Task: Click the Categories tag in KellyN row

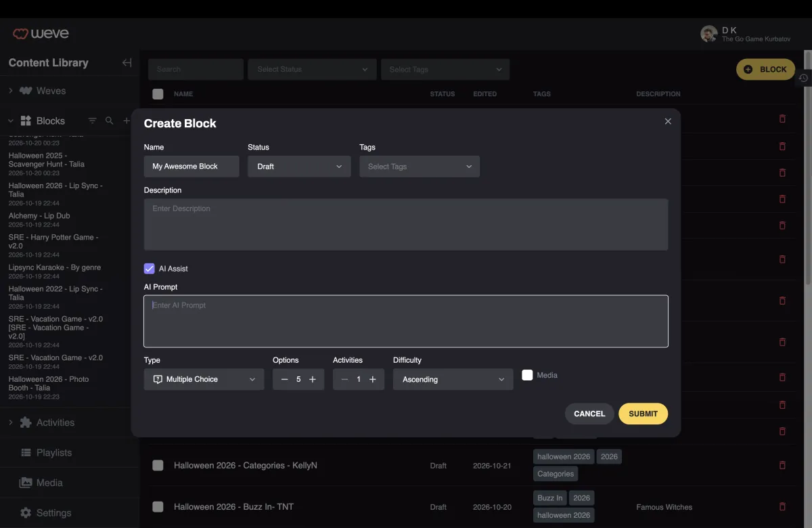Action: 556,474
